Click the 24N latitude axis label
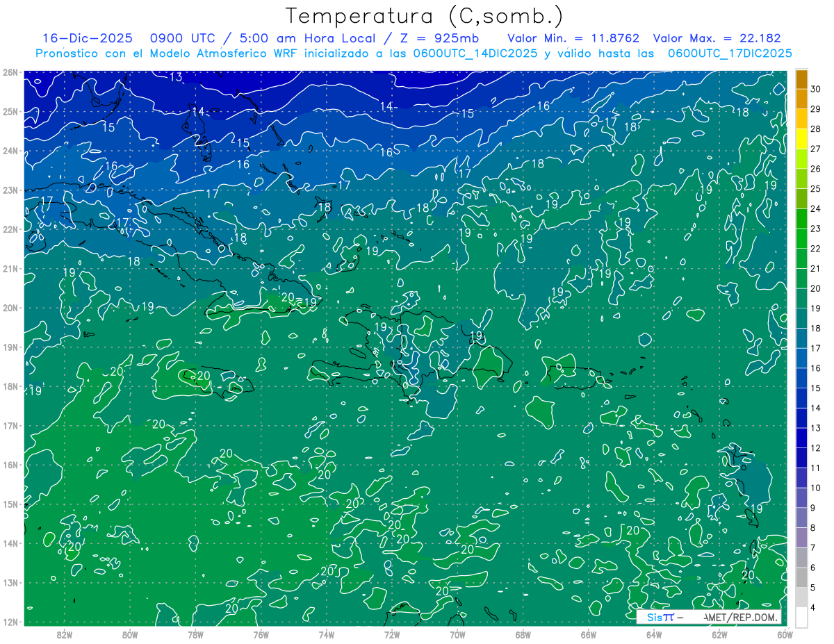 10,151
